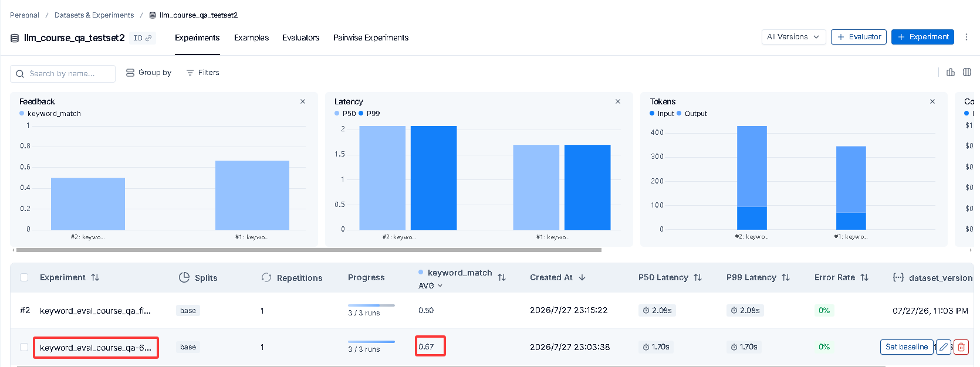Click the created date 2026/7/27 23:03:38

(x=570, y=347)
